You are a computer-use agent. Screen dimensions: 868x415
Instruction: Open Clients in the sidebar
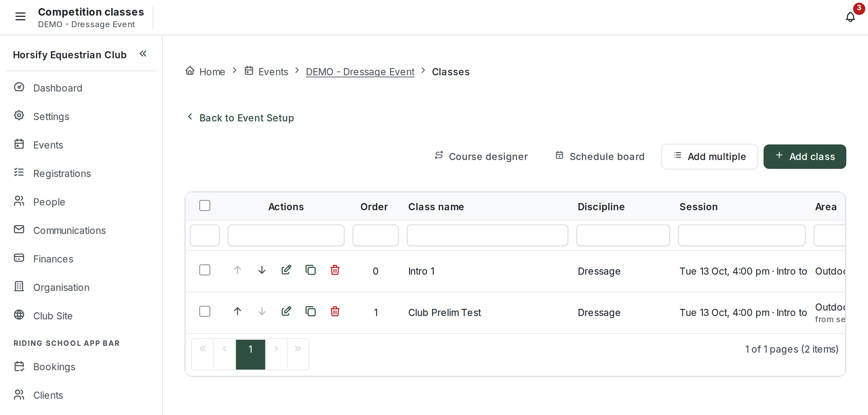(x=81, y=395)
